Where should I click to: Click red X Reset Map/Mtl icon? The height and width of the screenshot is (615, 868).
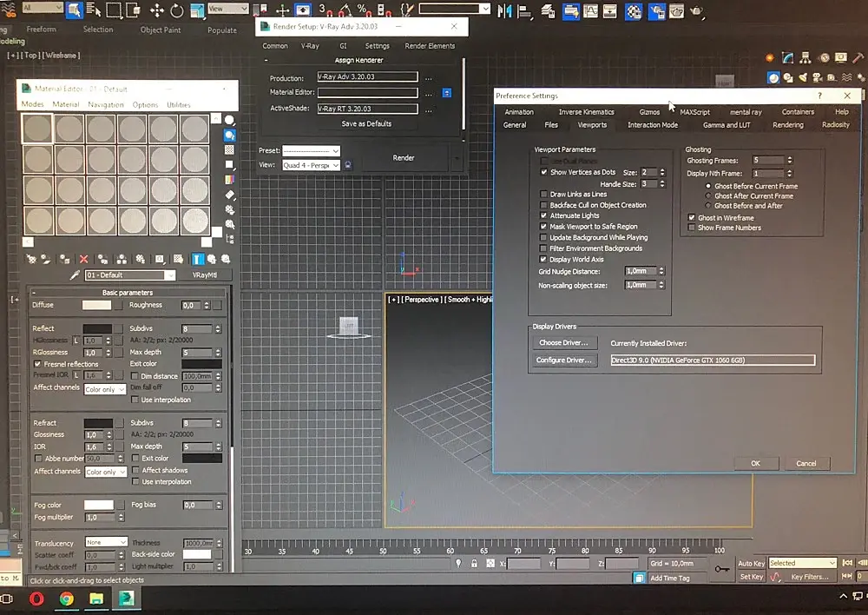coord(83,259)
